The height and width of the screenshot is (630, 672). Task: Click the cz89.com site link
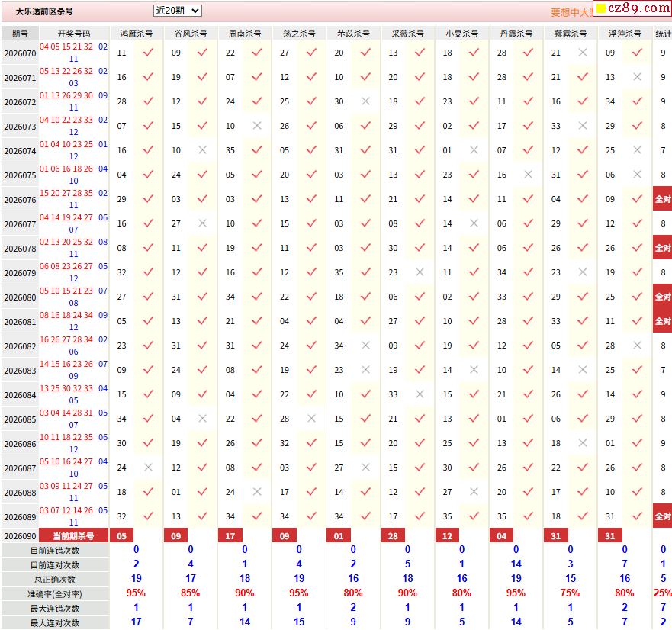point(633,8)
